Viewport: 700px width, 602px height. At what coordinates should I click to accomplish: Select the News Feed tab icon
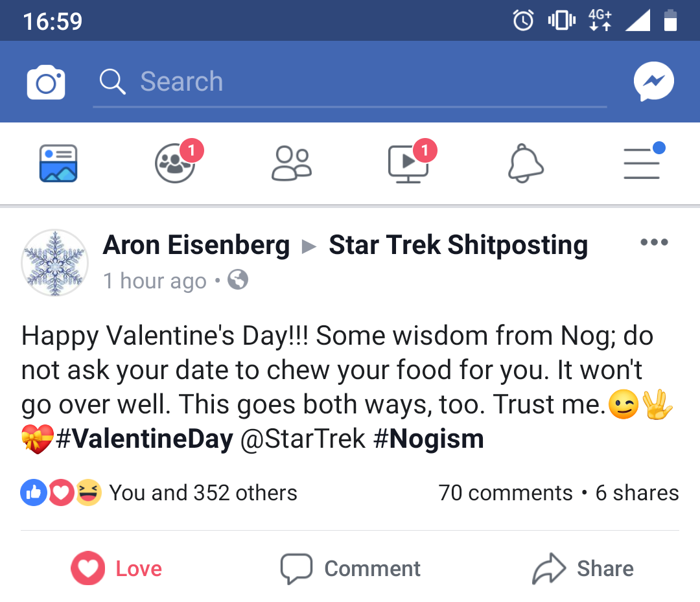pos(58,163)
